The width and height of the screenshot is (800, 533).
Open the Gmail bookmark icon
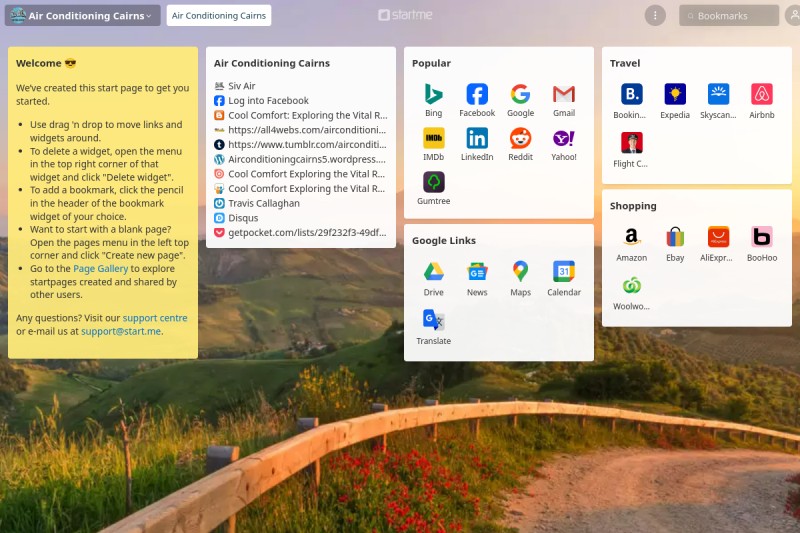(x=564, y=94)
